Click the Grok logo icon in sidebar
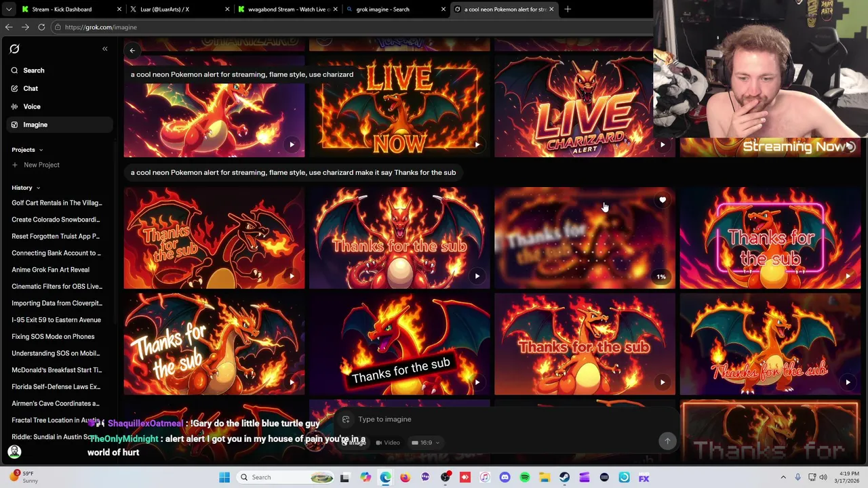The width and height of the screenshot is (868, 488). [14, 49]
